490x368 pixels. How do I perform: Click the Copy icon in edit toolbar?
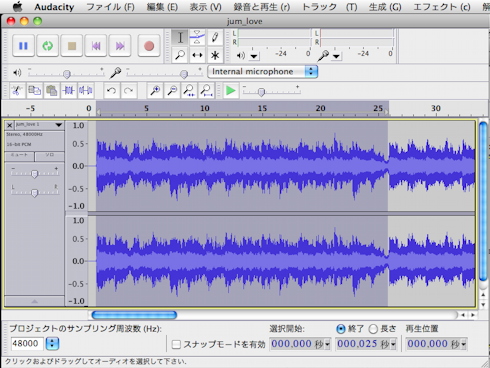(34, 90)
